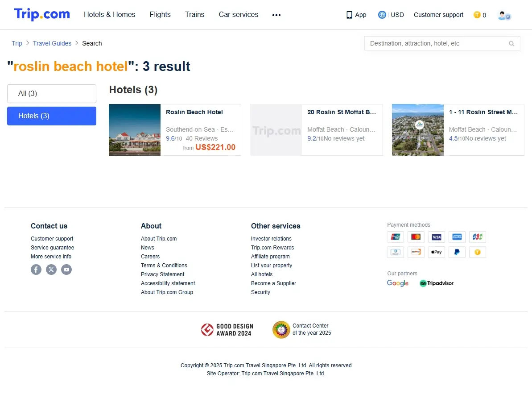Click the Diners Club payment icon
The height and width of the screenshot is (411, 532).
click(x=395, y=252)
